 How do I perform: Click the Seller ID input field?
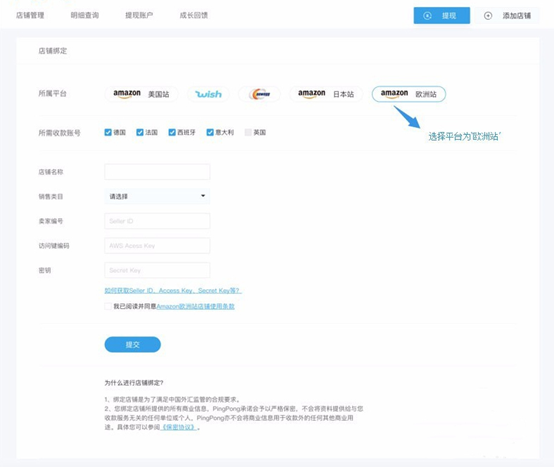pyautogui.click(x=157, y=221)
